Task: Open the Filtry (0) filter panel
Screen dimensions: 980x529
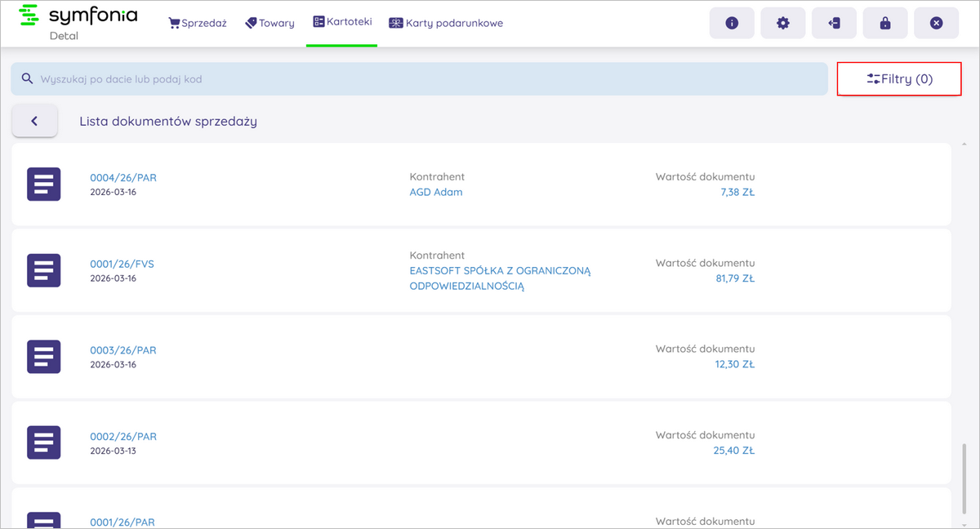Action: pyautogui.click(x=899, y=79)
